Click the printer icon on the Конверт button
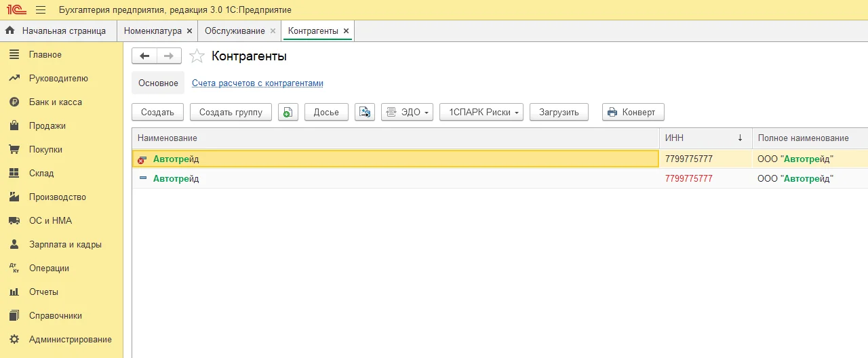The image size is (868, 358). [612, 112]
